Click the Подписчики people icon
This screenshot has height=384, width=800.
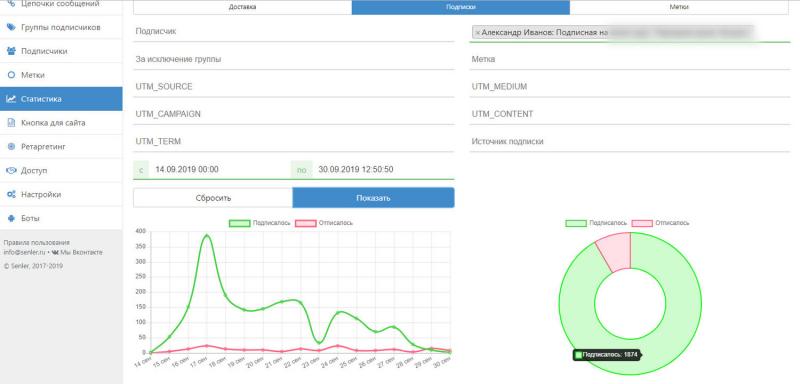click(x=11, y=51)
